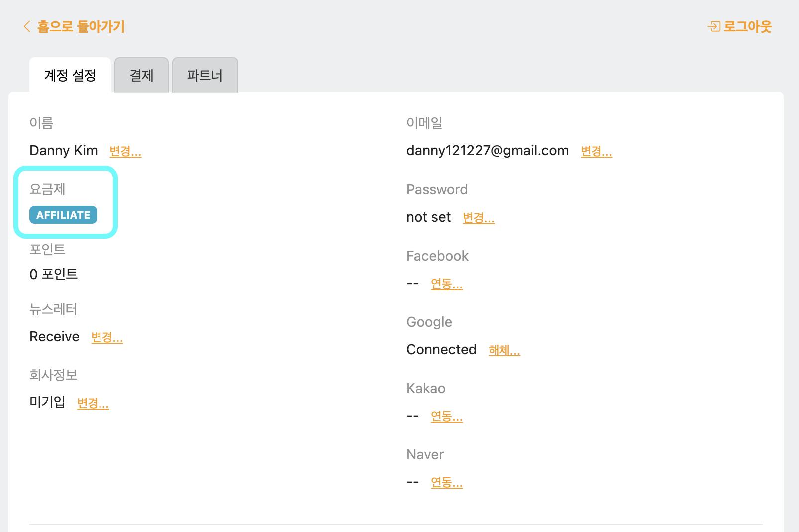
Task: Connect the Naver account
Action: [446, 482]
